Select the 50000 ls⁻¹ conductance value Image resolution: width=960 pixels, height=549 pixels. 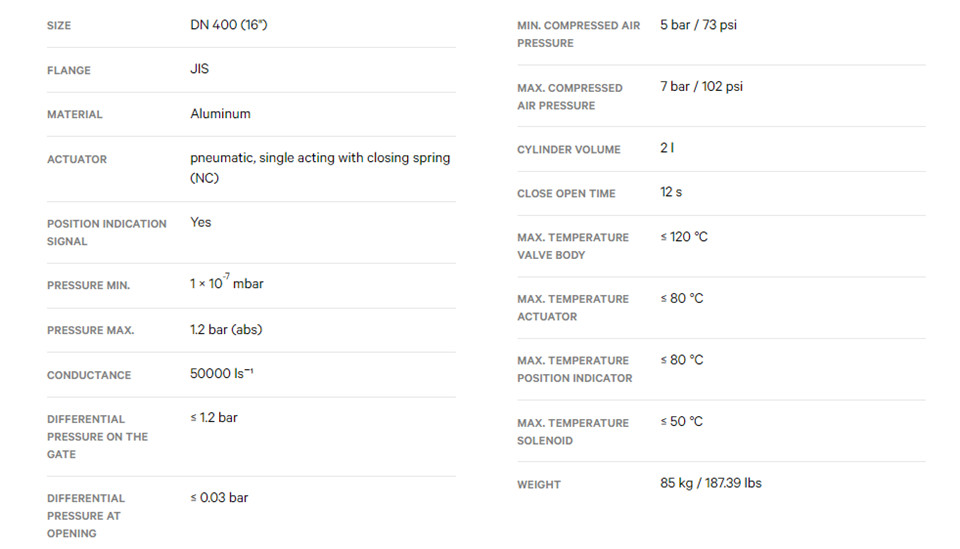coord(221,373)
